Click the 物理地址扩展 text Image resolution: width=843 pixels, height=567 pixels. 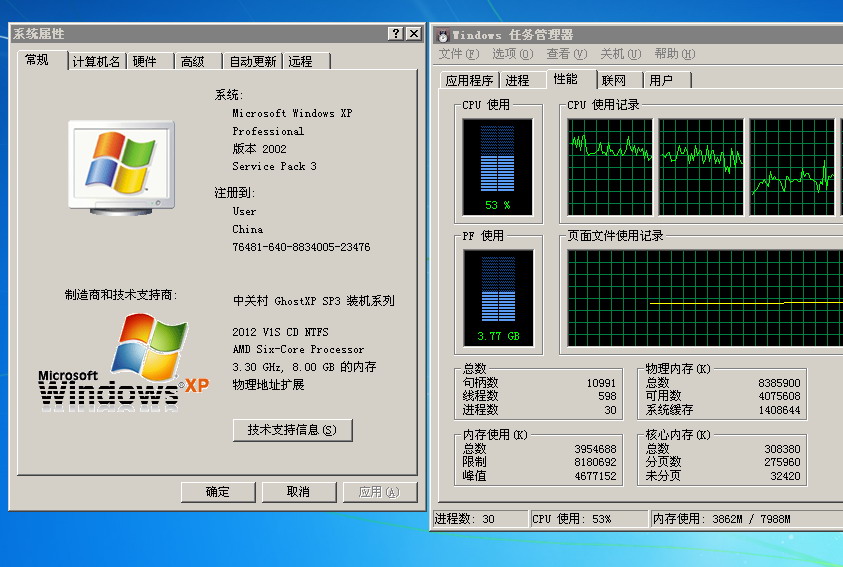click(268, 385)
